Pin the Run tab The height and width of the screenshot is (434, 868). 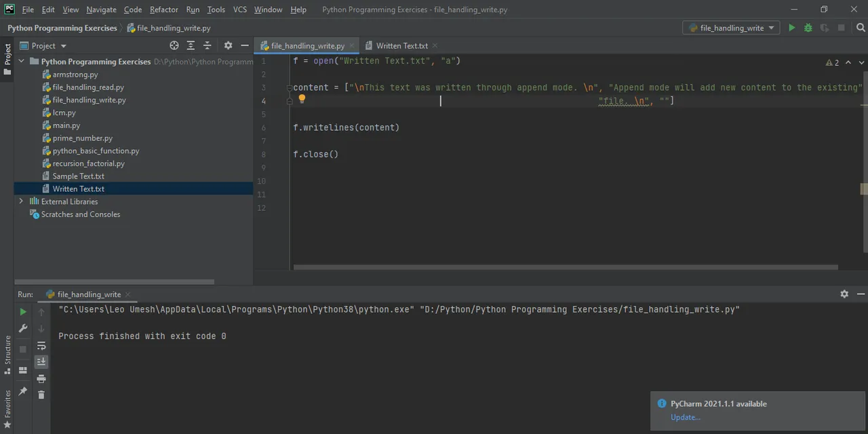pyautogui.click(x=23, y=391)
